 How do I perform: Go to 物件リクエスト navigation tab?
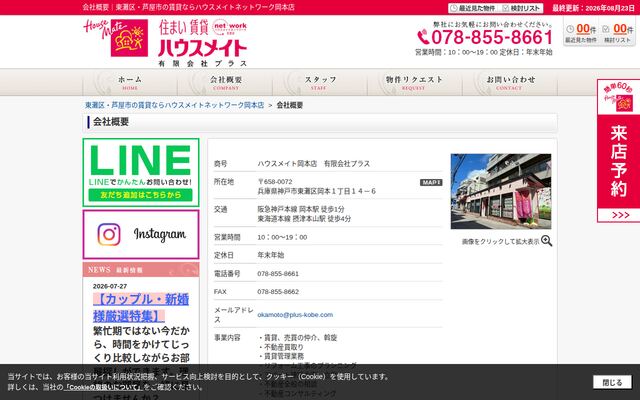414,82
